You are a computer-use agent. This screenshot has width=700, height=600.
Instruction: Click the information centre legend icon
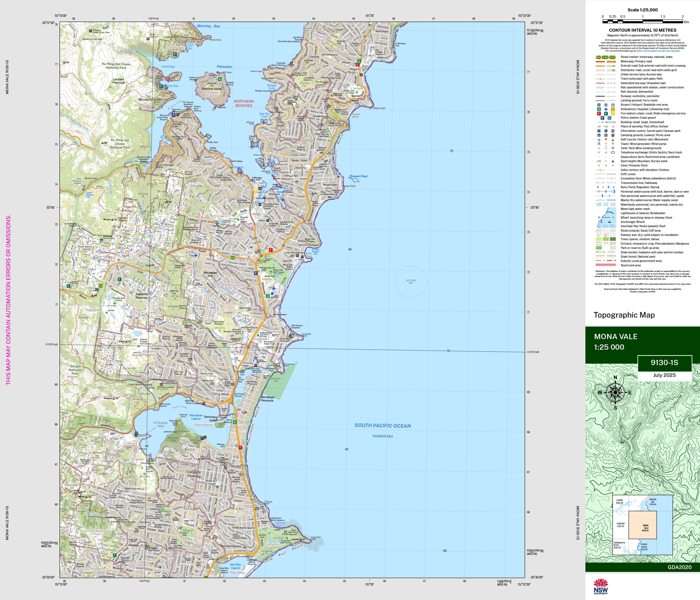pos(599,131)
